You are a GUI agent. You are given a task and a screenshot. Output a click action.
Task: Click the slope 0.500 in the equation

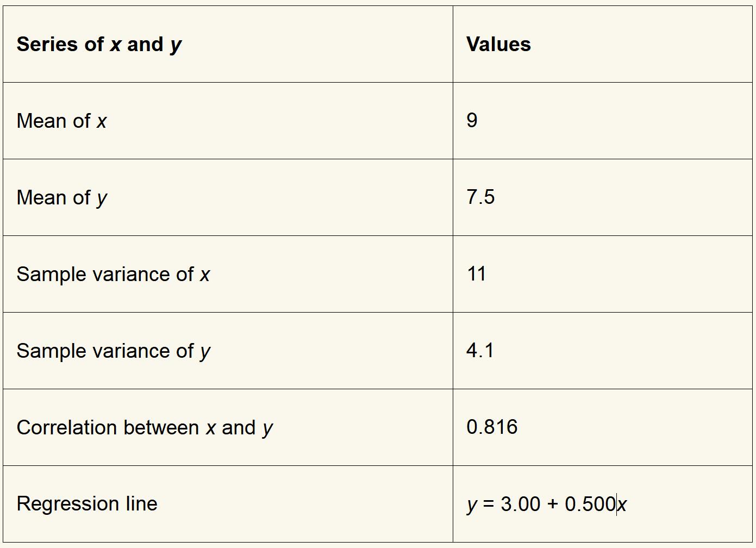click(590, 505)
